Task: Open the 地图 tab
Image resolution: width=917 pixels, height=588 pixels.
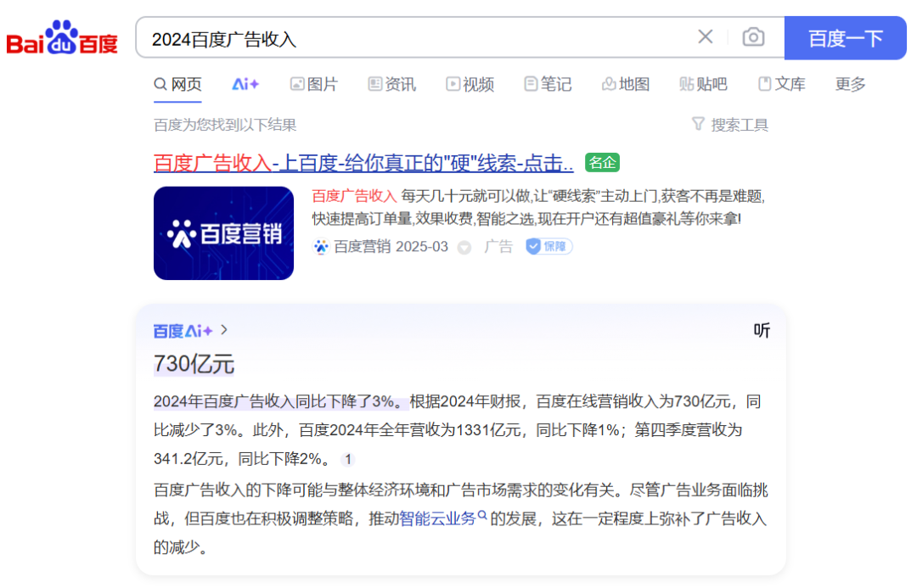Action: tap(626, 84)
